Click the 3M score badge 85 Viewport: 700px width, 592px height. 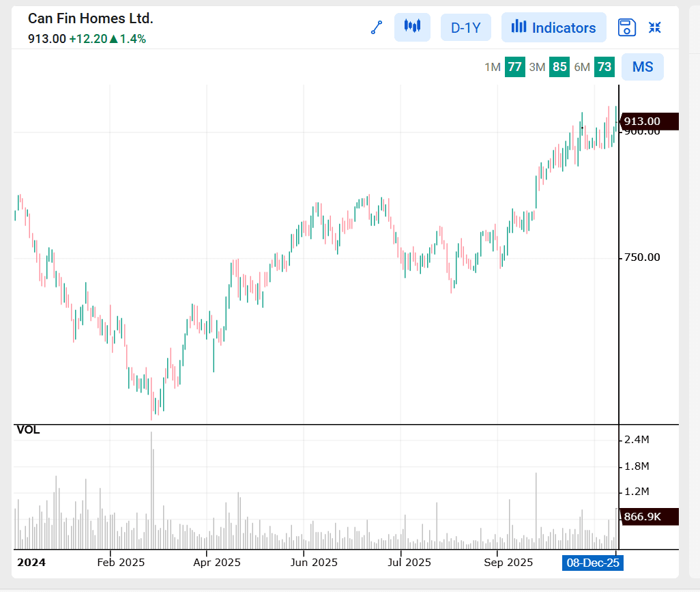pyautogui.click(x=559, y=67)
